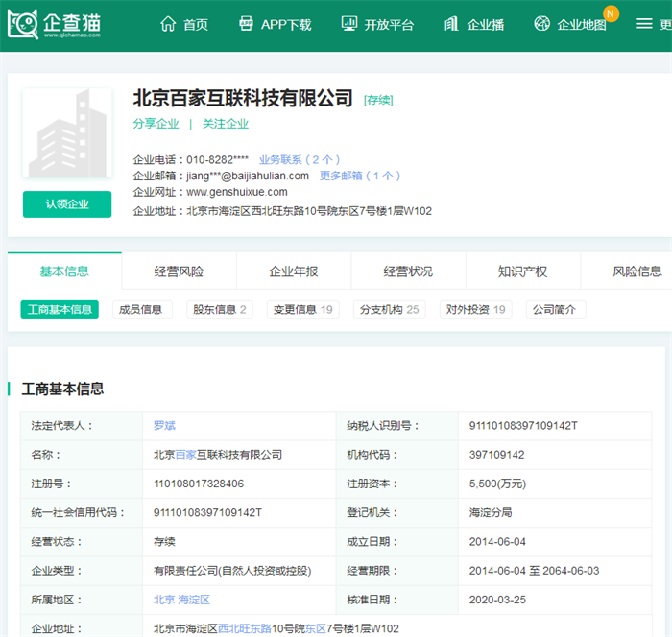Open the hamburger menu icon at top right
Screen dimensions: 672x637
(644, 24)
